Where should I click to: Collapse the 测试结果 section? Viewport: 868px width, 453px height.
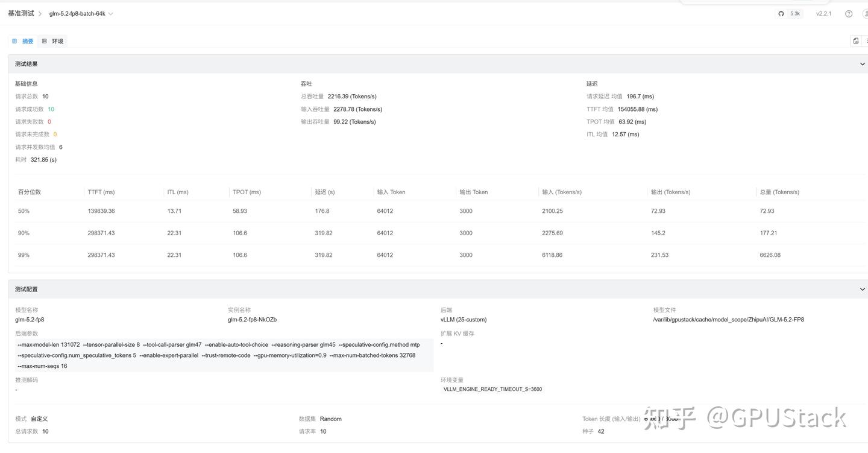coord(862,64)
